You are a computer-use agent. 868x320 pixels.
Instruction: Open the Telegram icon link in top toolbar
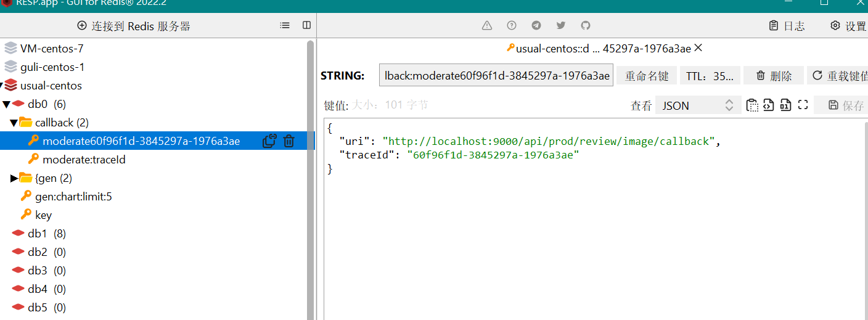point(536,25)
